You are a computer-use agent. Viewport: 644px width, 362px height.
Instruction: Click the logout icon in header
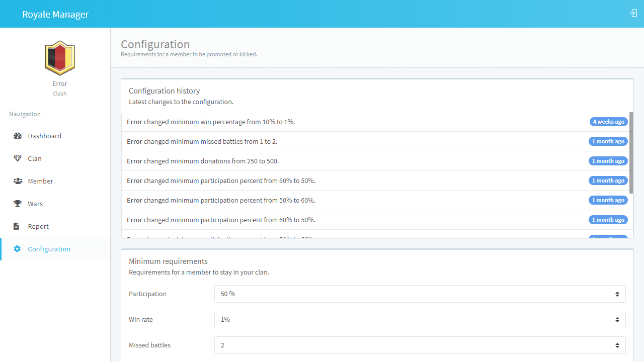pos(633,13)
